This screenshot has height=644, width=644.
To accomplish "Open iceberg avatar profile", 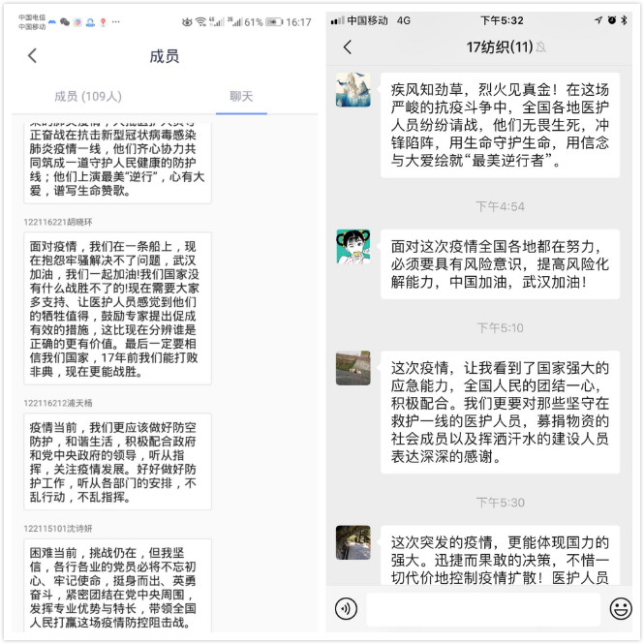I will tap(353, 89).
